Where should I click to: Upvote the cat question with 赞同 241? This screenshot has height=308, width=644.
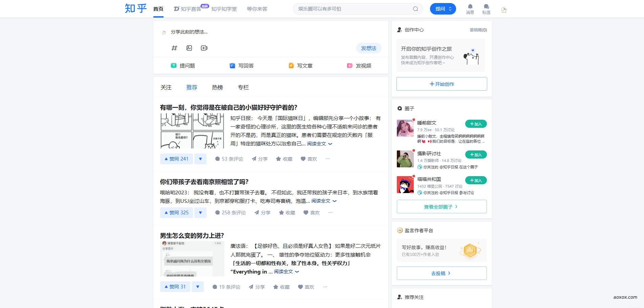point(176,159)
